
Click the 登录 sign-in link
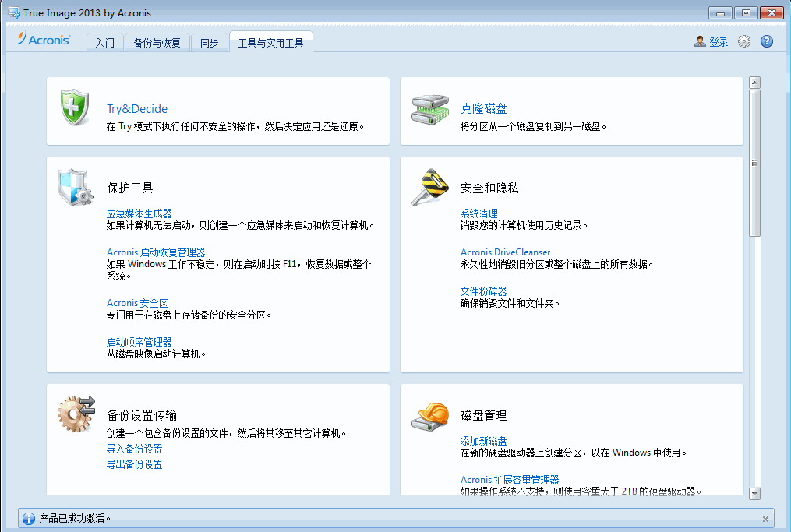pyautogui.click(x=719, y=42)
